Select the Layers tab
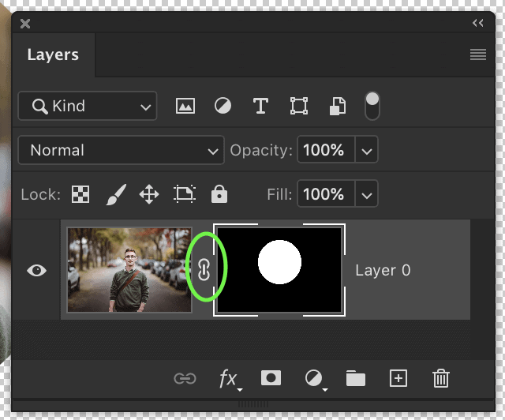 (x=53, y=54)
